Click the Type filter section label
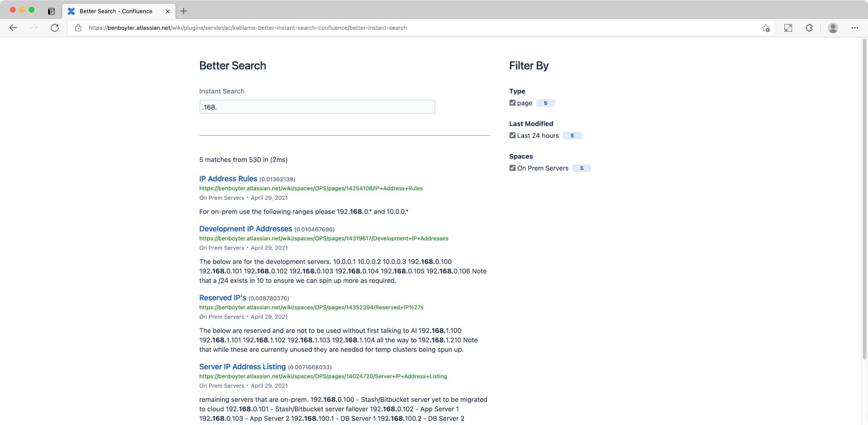868x425 pixels. tap(517, 91)
